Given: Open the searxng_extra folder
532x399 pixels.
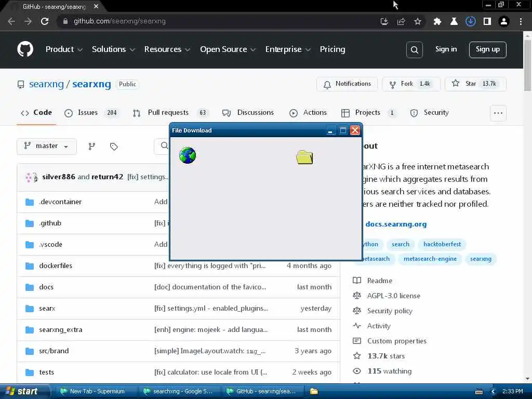Looking at the screenshot, I should point(60,330).
